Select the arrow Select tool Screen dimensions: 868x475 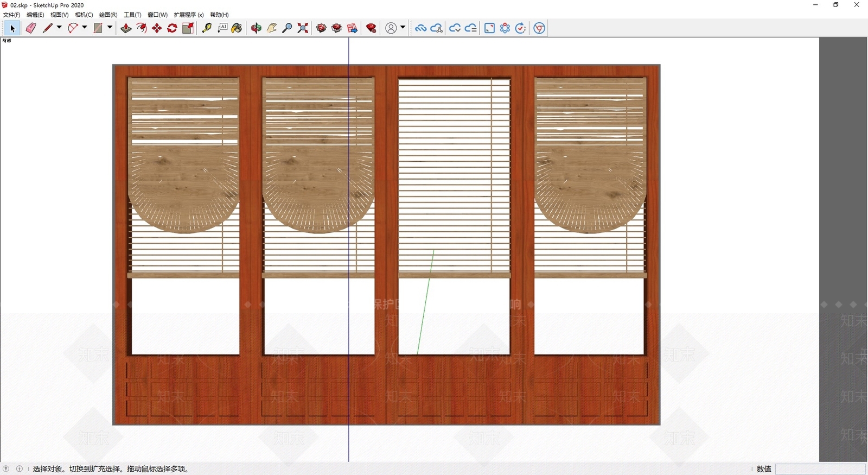[12, 28]
